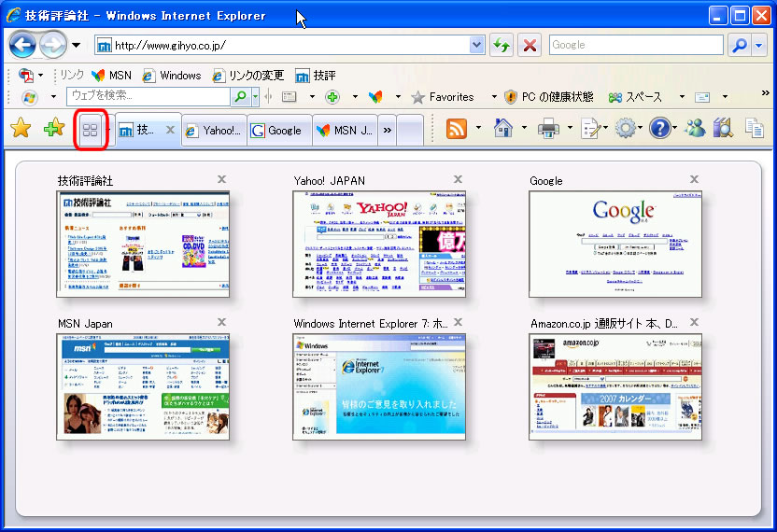Open the search provider options dropdown
The height and width of the screenshot is (532, 777).
[x=759, y=45]
